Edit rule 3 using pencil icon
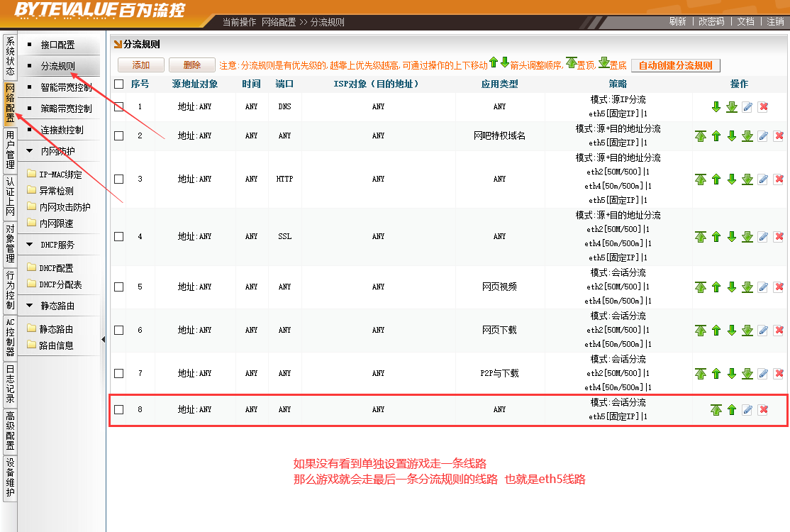The height and width of the screenshot is (532, 790). point(763,179)
